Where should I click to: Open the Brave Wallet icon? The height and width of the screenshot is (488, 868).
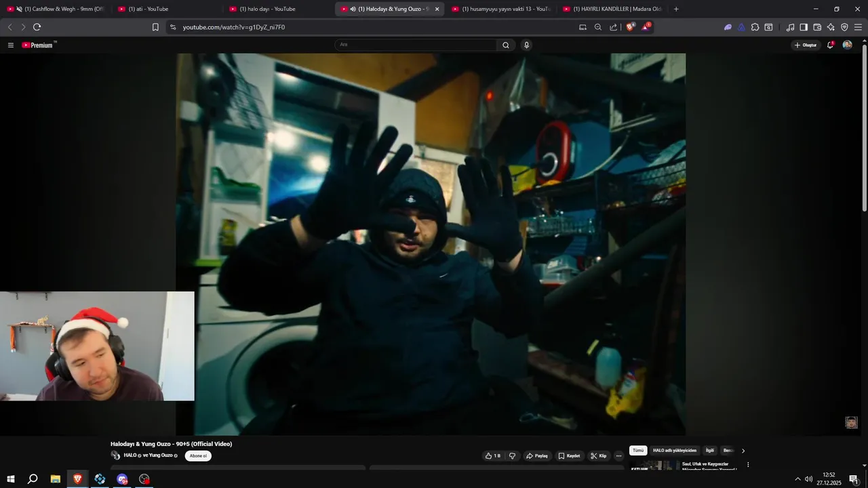pos(817,27)
